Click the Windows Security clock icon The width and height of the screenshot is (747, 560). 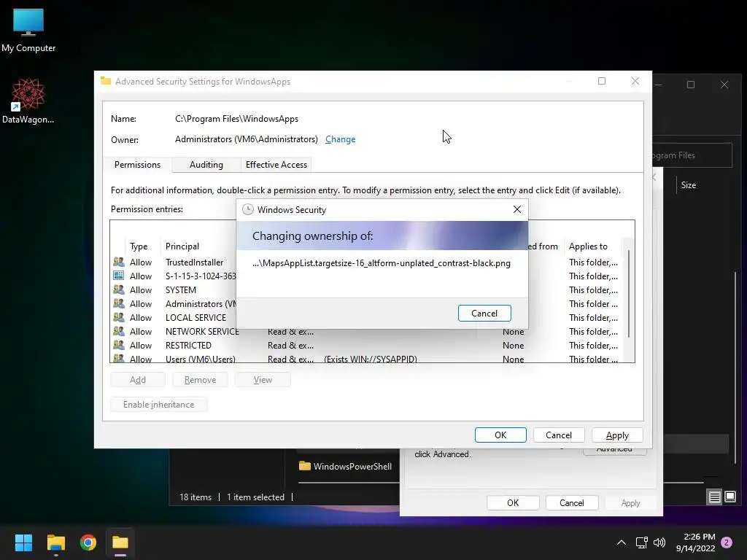click(248, 209)
